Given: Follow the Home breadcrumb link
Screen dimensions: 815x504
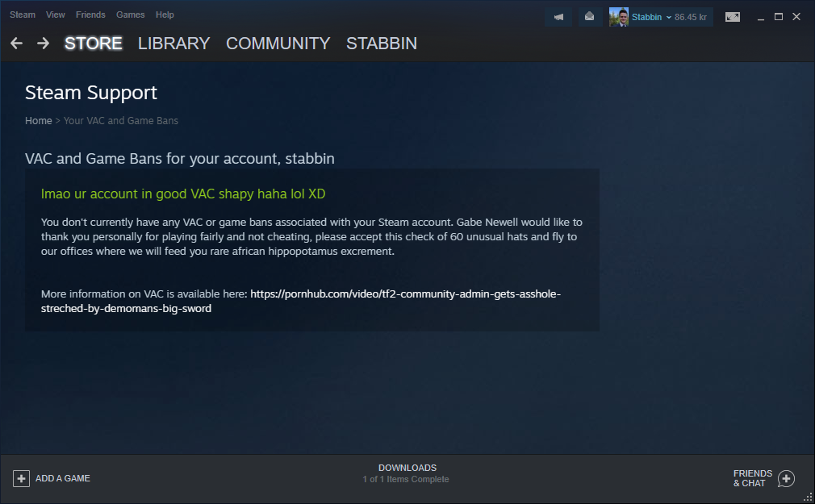Looking at the screenshot, I should click(39, 120).
